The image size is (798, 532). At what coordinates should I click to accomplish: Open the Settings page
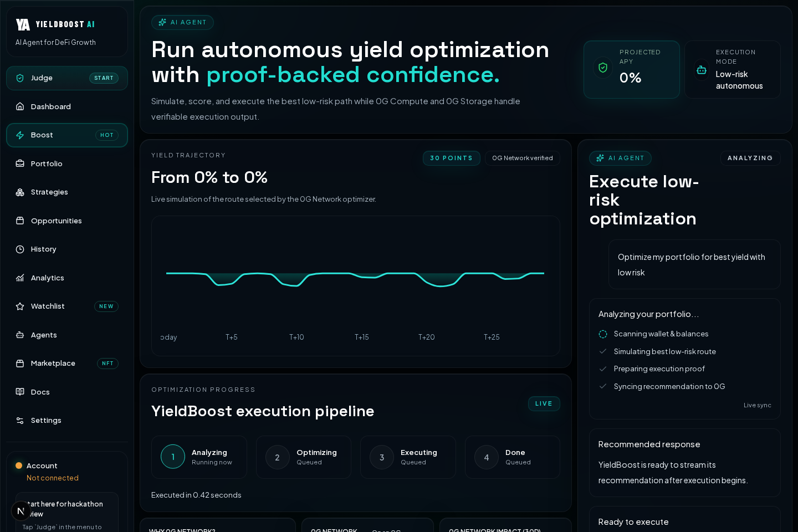67,421
